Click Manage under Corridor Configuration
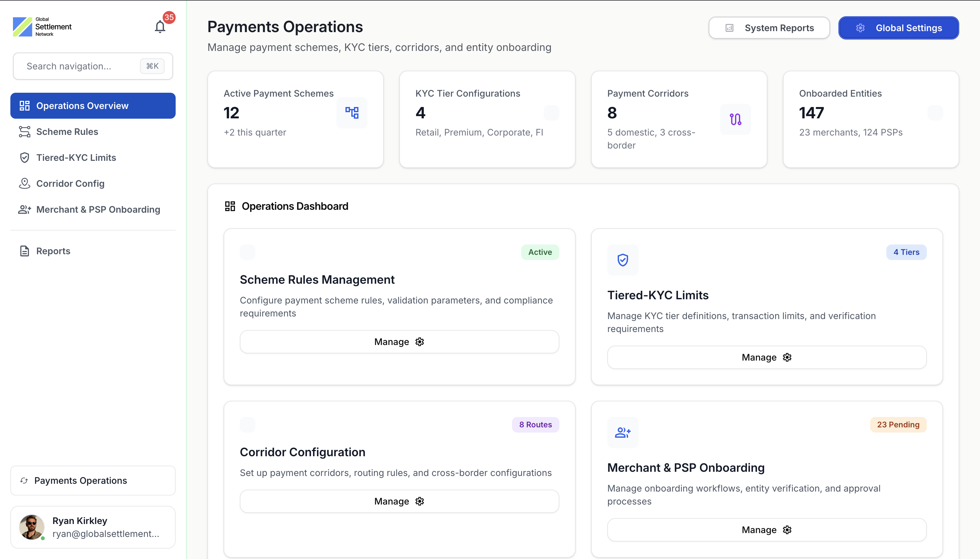This screenshot has height=559, width=980. click(x=399, y=501)
